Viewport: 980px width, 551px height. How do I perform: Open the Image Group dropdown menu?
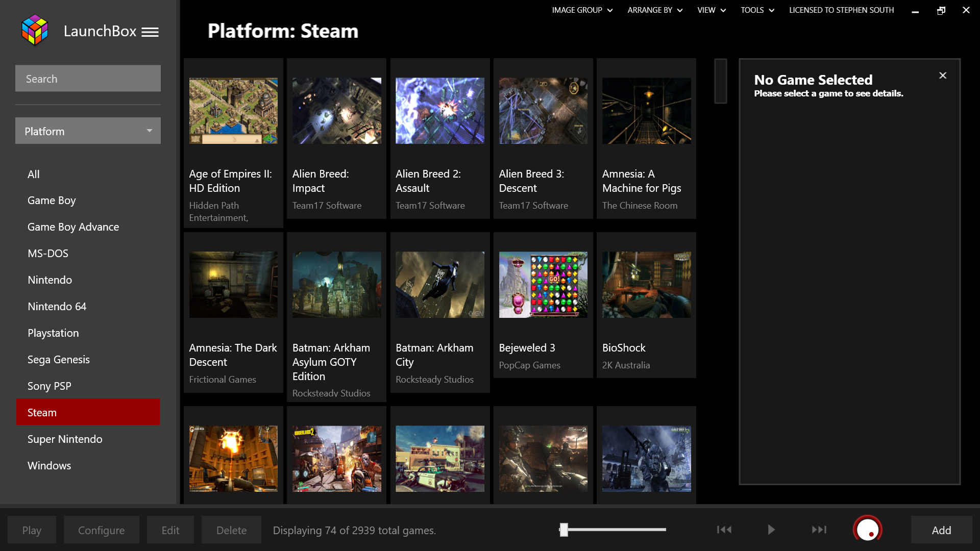pyautogui.click(x=582, y=10)
